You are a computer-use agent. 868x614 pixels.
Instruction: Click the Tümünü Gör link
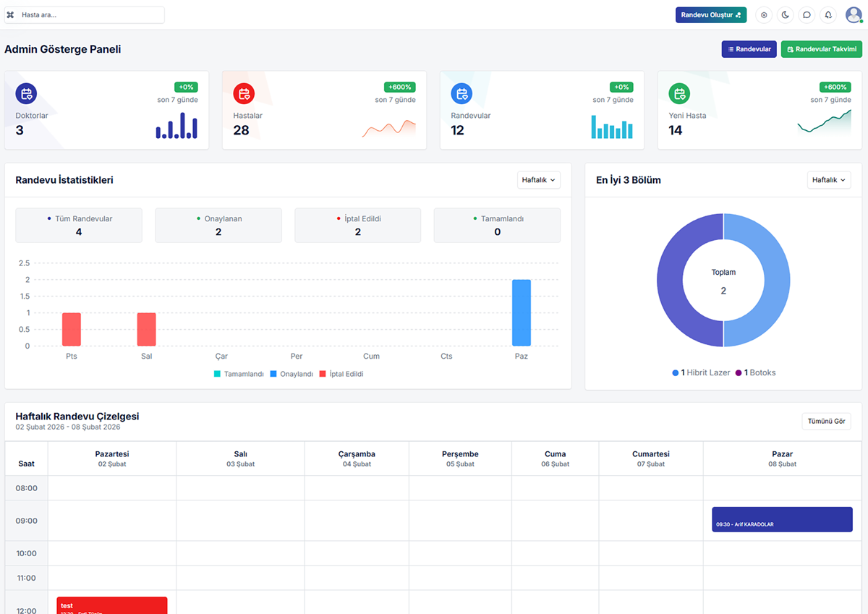pyautogui.click(x=826, y=421)
